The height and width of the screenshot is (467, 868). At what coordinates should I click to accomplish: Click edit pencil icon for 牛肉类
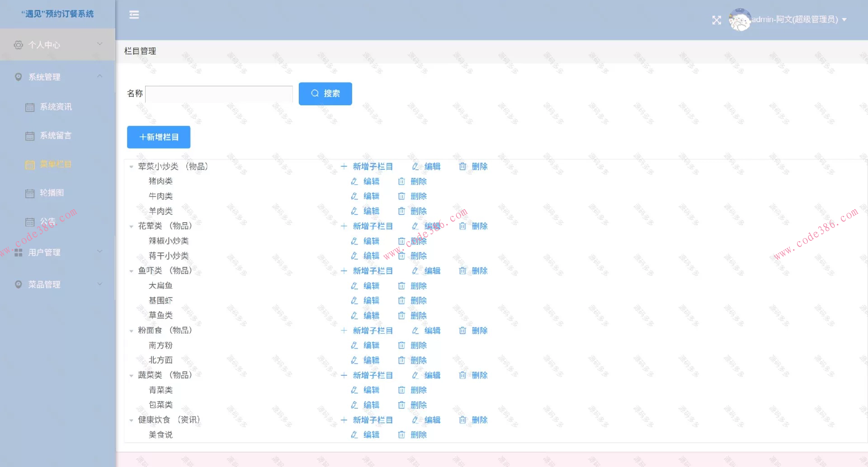(354, 196)
